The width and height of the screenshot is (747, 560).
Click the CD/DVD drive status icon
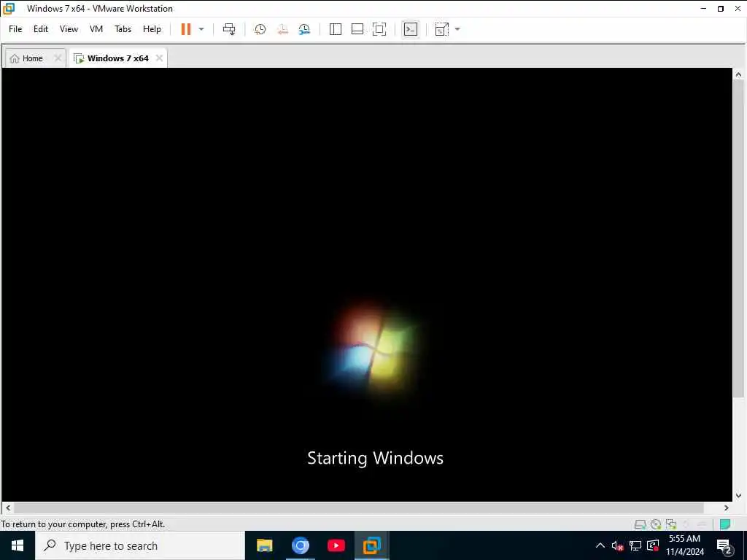pos(656,524)
